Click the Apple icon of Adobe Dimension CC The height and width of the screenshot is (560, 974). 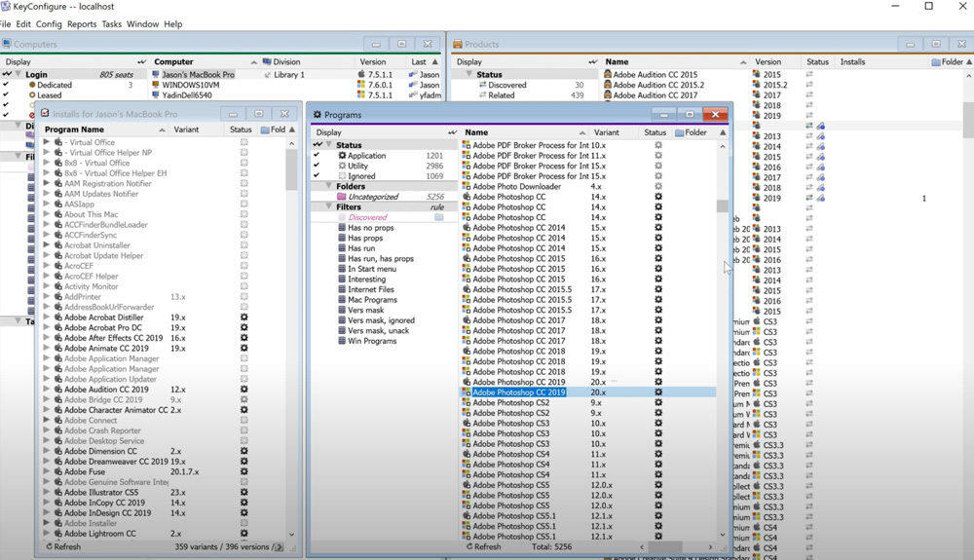pos(58,451)
